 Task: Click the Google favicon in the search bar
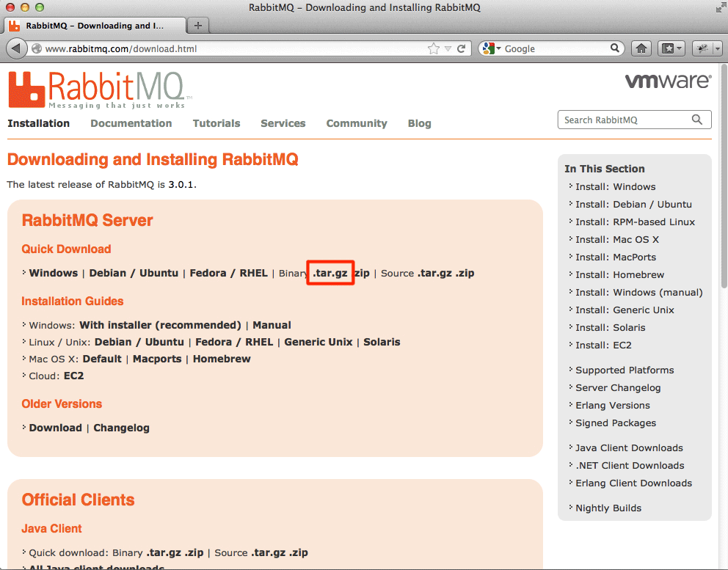(x=487, y=48)
